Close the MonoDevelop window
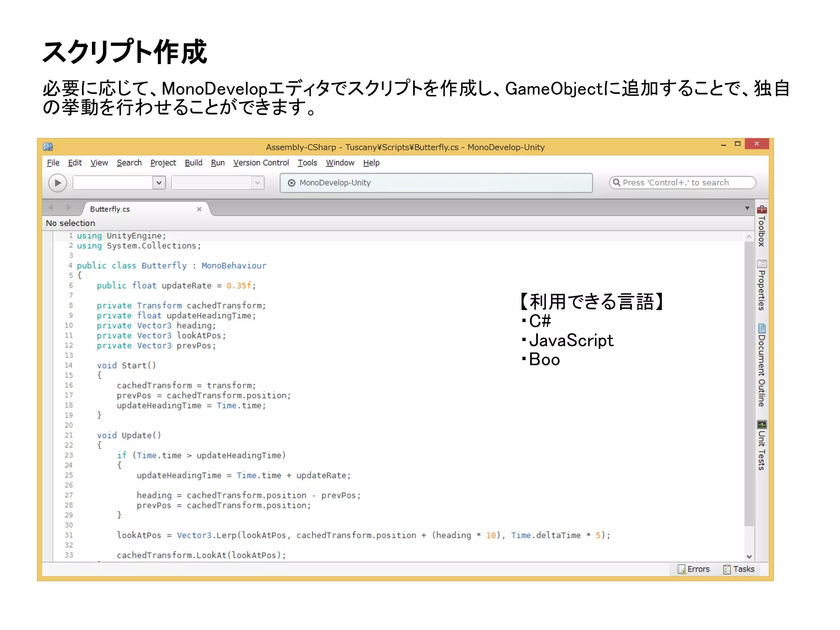This screenshot has height=630, width=840. pyautogui.click(x=757, y=144)
